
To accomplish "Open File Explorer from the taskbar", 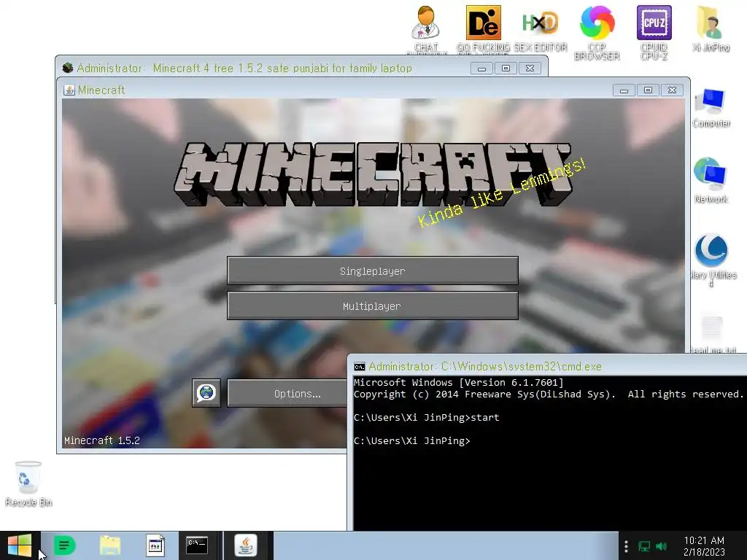I will click(x=110, y=545).
